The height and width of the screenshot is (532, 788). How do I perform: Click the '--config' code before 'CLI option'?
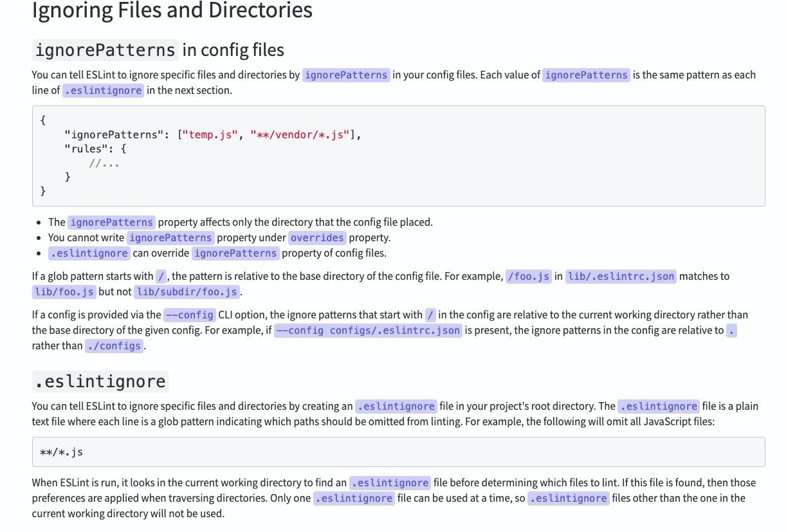(x=190, y=315)
